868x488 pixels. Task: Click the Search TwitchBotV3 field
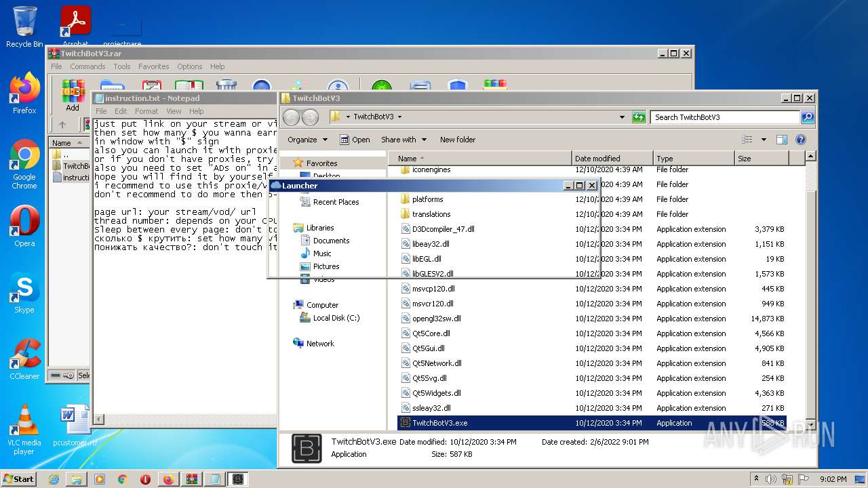(724, 117)
